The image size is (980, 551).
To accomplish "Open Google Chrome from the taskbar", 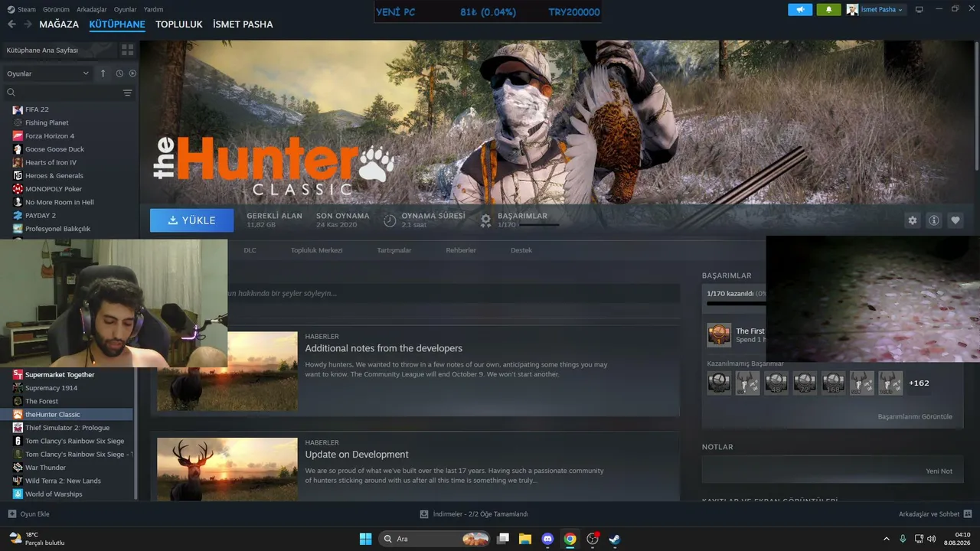I will 570,539.
